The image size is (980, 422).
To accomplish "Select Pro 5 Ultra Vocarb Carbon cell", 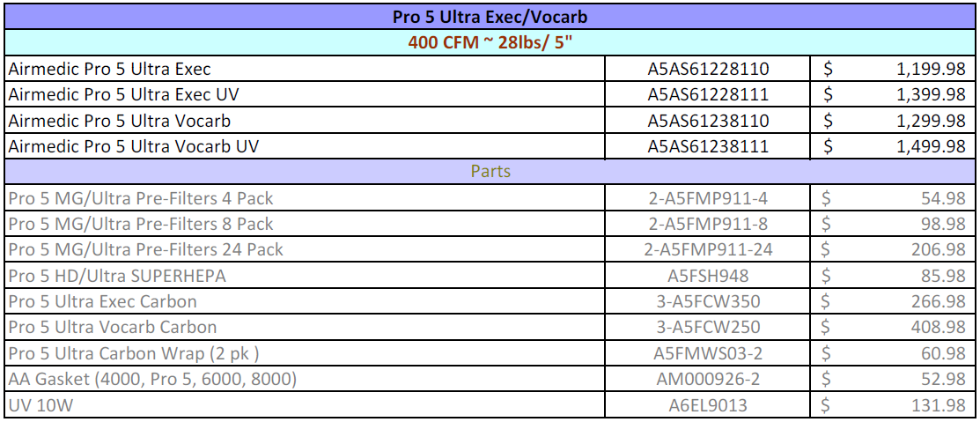I will pos(305,327).
